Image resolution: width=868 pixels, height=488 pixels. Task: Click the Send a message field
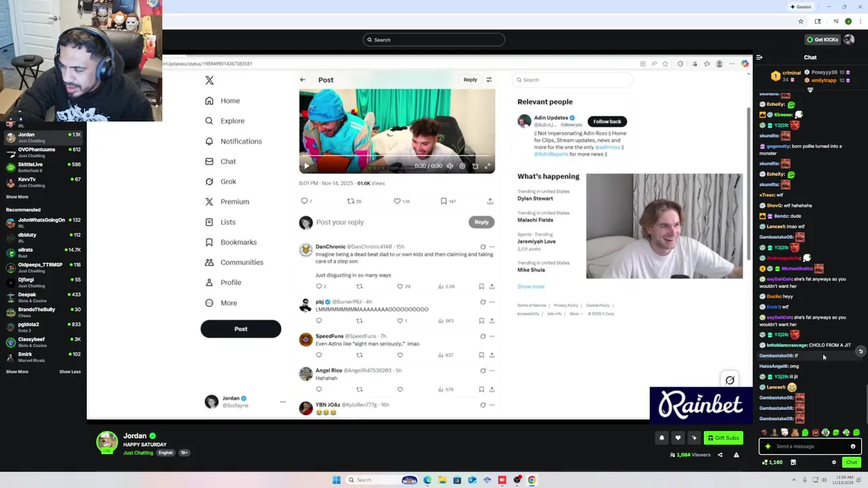point(810,446)
